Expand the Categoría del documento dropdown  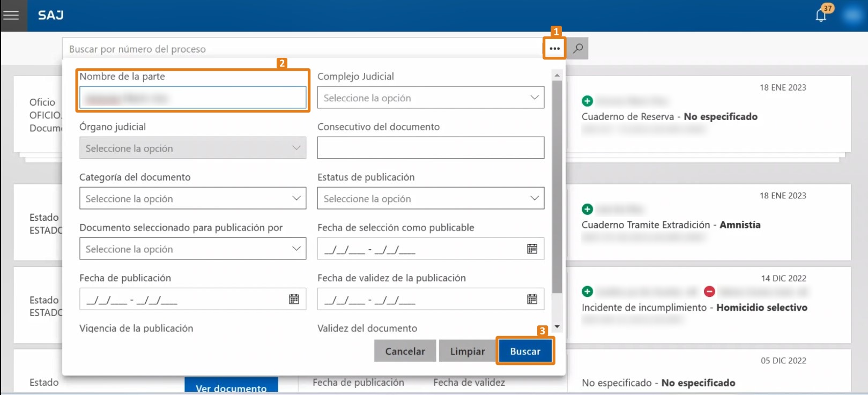click(x=192, y=198)
